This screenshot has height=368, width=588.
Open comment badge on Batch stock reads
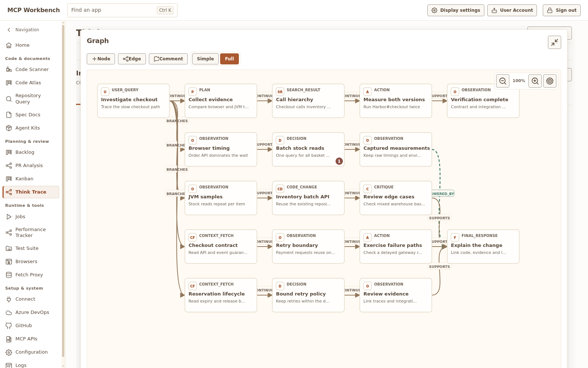pyautogui.click(x=339, y=161)
